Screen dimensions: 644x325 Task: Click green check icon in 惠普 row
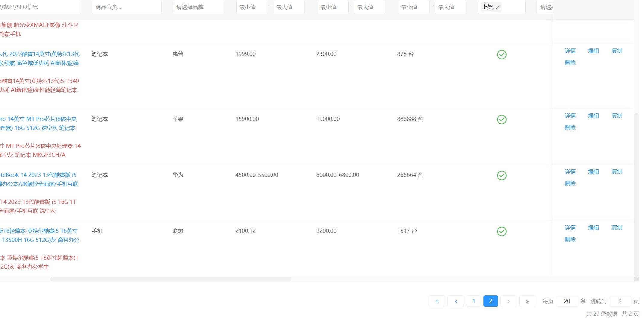click(x=502, y=54)
